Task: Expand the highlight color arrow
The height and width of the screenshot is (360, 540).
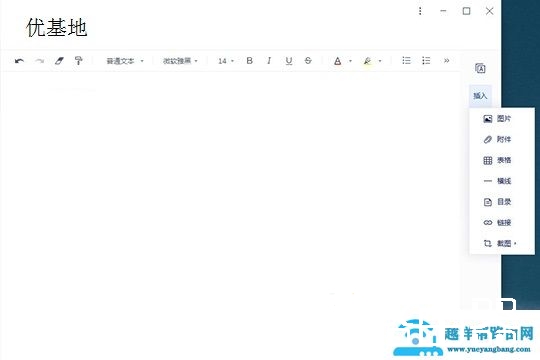Action: [x=380, y=61]
